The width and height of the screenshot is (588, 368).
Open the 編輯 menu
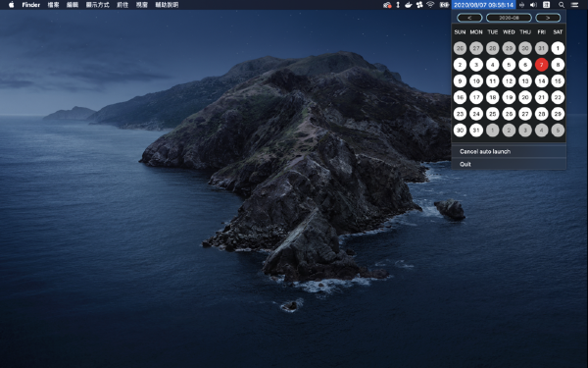click(x=73, y=5)
